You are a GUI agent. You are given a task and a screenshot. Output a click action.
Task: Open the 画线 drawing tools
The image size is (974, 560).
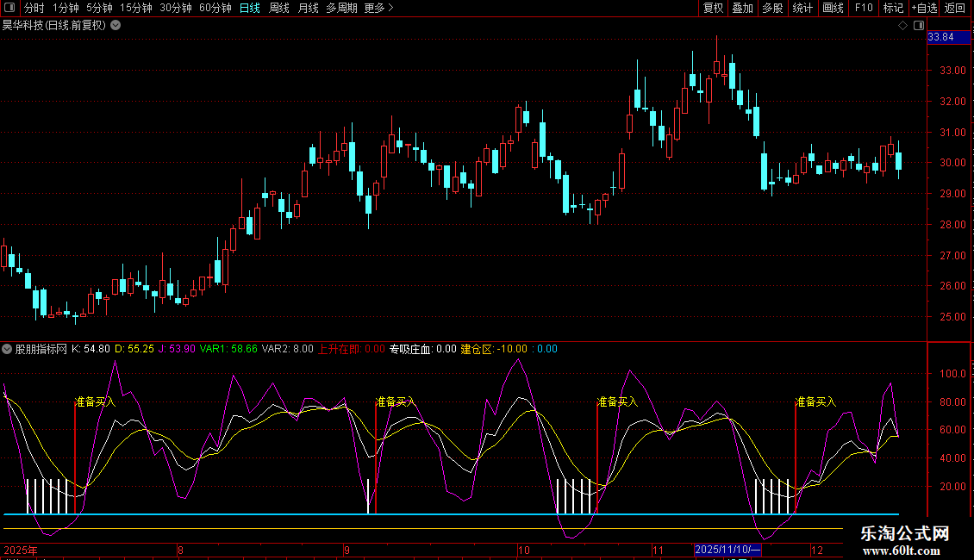(833, 9)
